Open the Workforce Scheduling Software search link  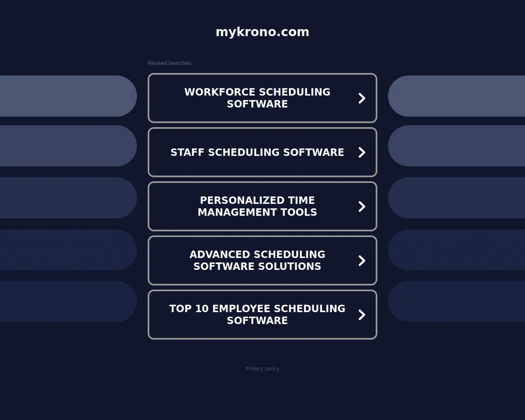click(257, 98)
